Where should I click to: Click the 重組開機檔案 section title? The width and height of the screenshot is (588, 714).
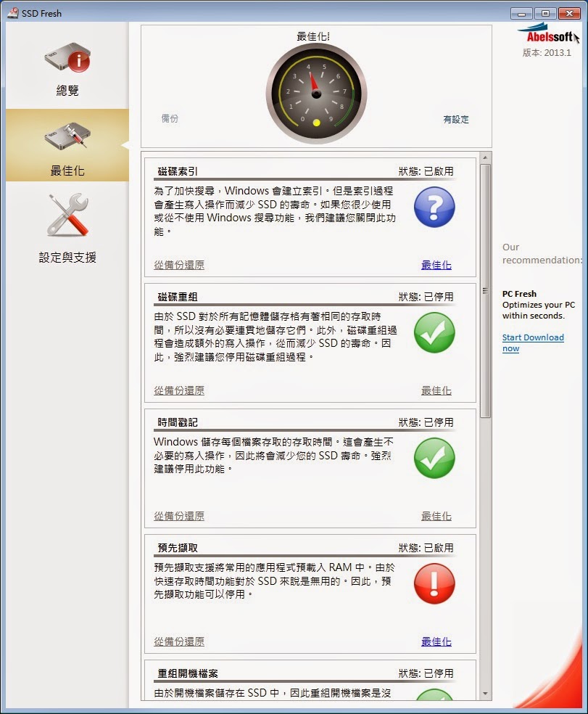(x=188, y=673)
